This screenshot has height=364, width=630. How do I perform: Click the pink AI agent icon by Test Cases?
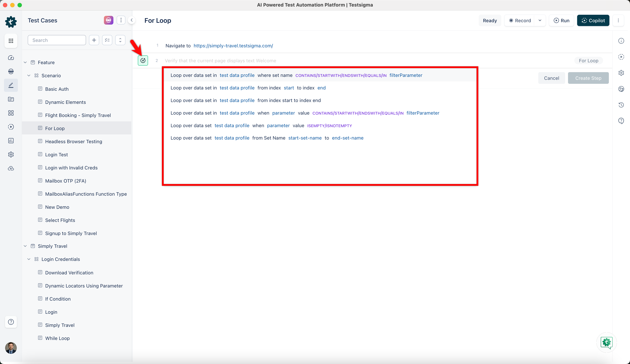pyautogui.click(x=108, y=20)
